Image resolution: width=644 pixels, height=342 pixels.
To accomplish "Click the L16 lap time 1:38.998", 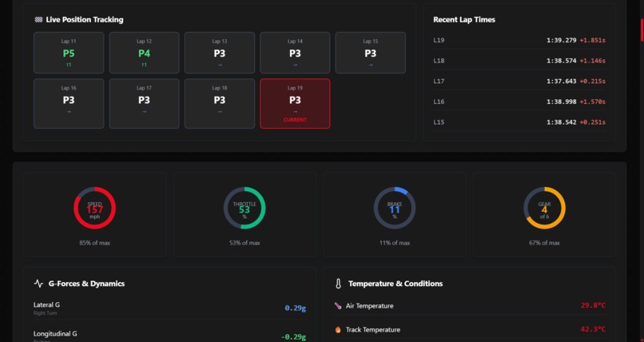I will [562, 101].
